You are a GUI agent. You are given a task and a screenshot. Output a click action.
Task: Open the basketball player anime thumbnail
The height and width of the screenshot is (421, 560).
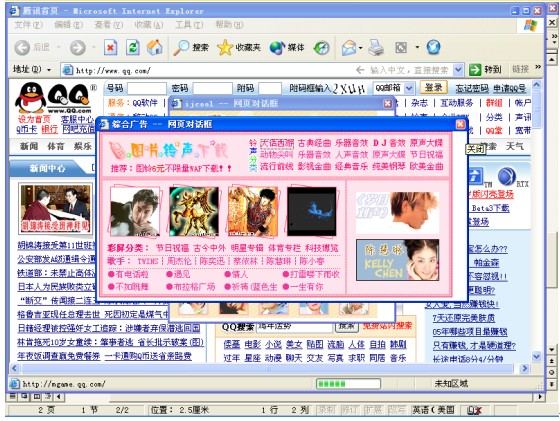[x=253, y=211]
